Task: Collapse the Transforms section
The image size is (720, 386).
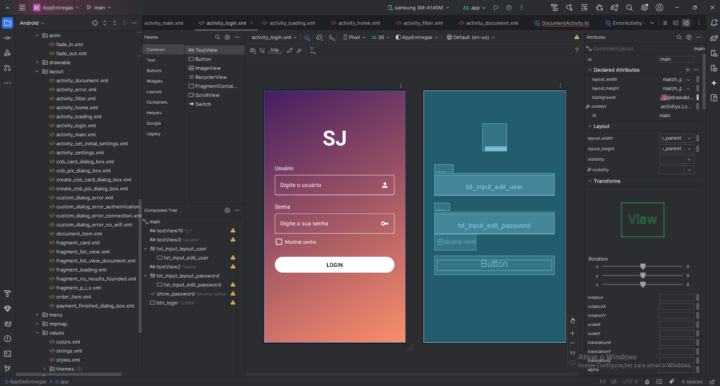Action: [590, 181]
